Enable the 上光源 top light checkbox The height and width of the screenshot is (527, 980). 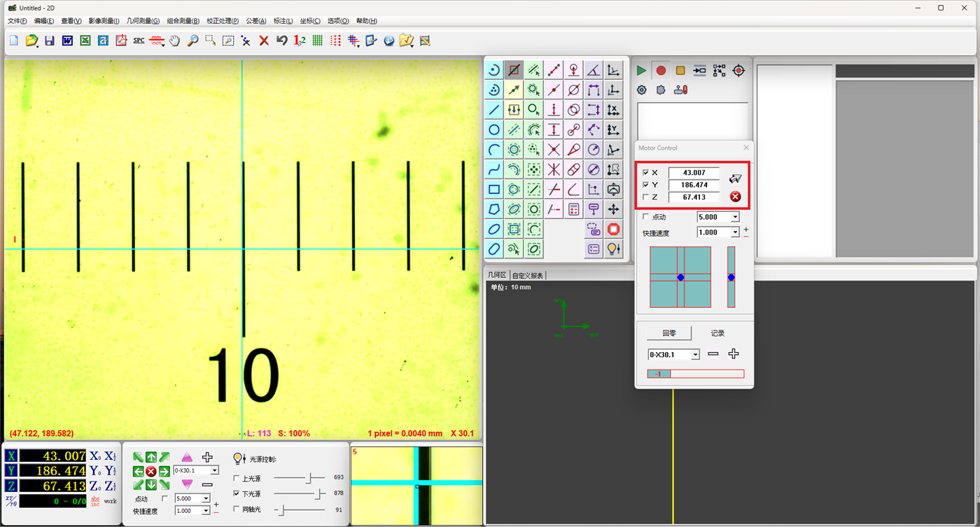[x=236, y=479]
